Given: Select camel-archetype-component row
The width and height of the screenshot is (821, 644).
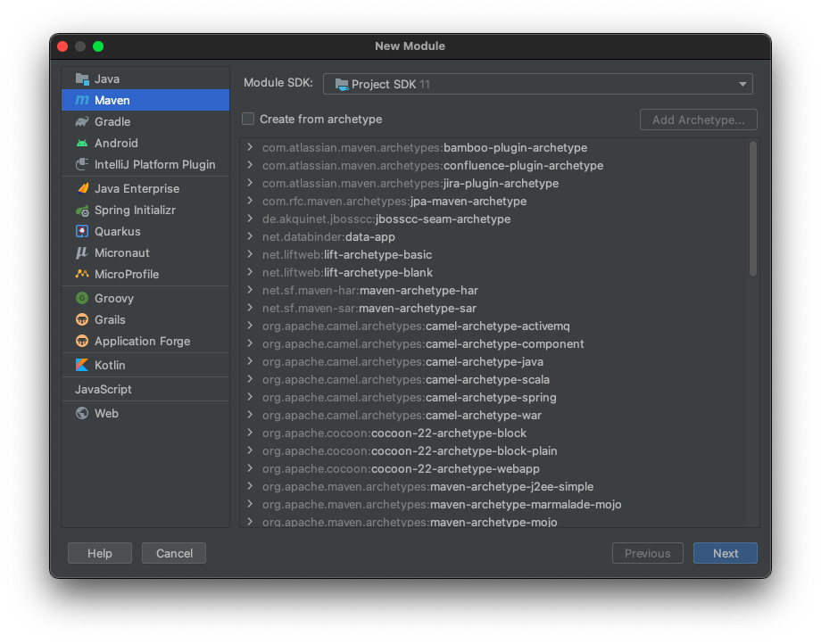Looking at the screenshot, I should point(494,343).
